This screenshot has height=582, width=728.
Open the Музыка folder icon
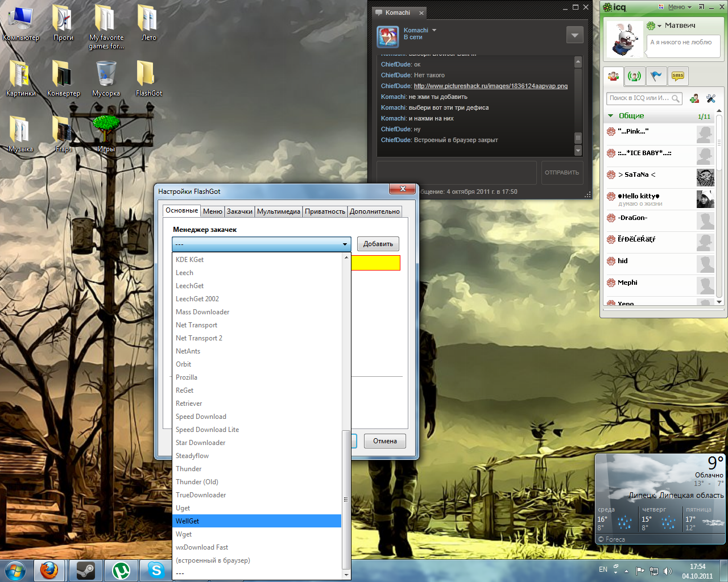20,135
